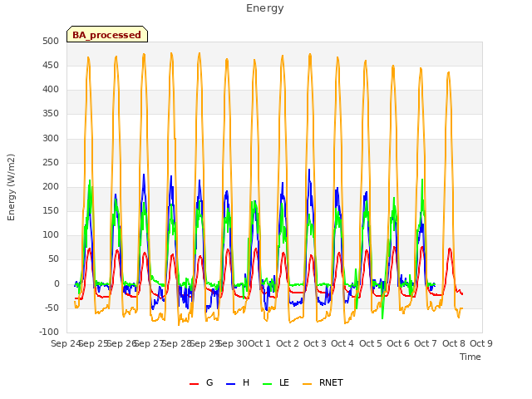Click the Oct 2 x-axis date
Viewport: 532px width, 399px height.
288,343
